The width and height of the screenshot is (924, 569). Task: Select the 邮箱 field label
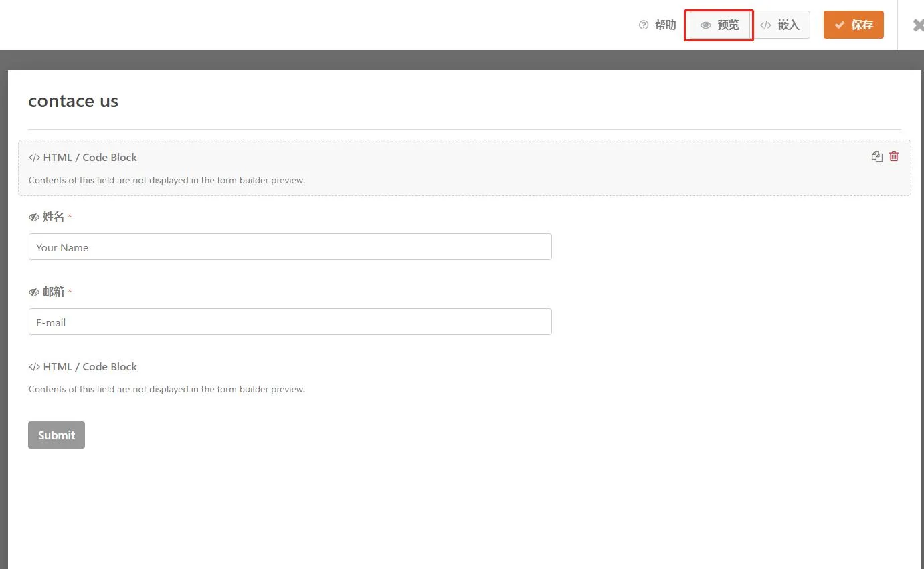click(x=54, y=292)
